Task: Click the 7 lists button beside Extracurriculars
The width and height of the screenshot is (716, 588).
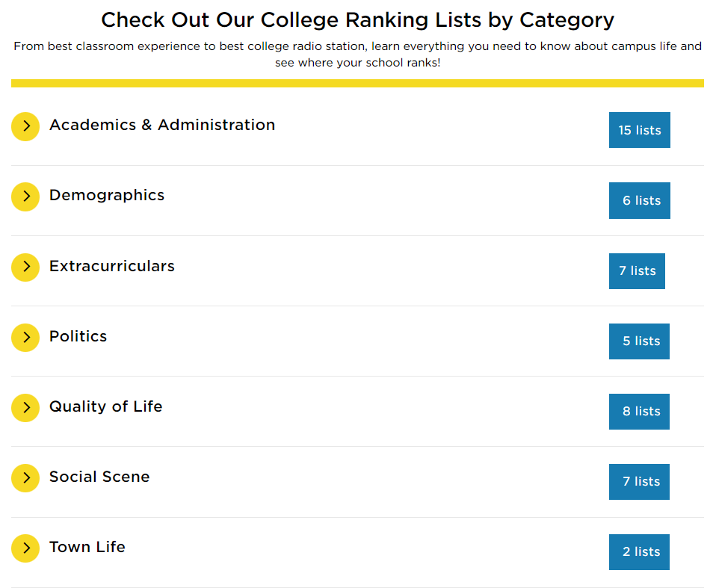Action: point(637,270)
